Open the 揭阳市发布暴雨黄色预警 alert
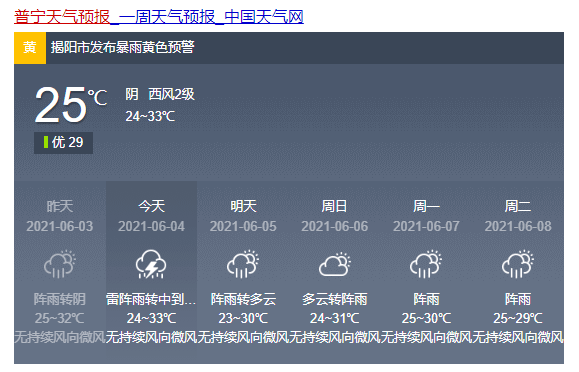 tap(123, 47)
